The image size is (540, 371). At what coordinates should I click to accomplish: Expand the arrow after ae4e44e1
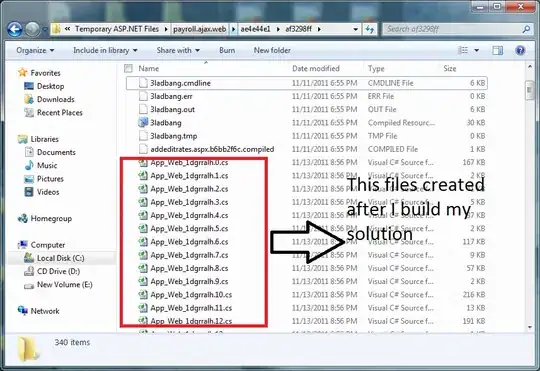[x=278, y=29]
